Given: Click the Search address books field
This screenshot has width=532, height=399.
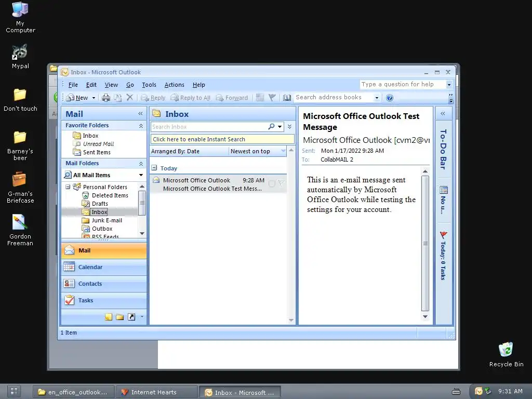Looking at the screenshot, I should click(334, 97).
